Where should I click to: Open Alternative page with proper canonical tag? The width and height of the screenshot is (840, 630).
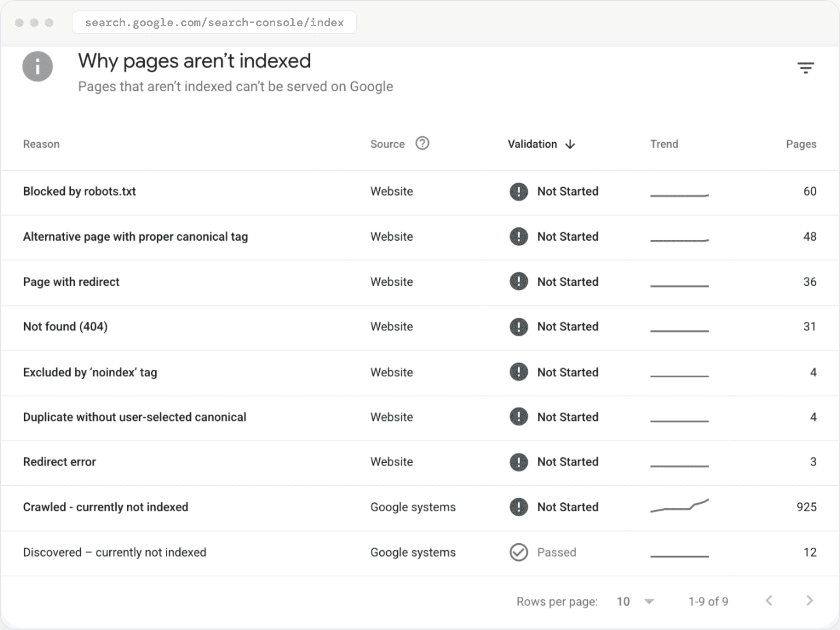[x=135, y=237]
